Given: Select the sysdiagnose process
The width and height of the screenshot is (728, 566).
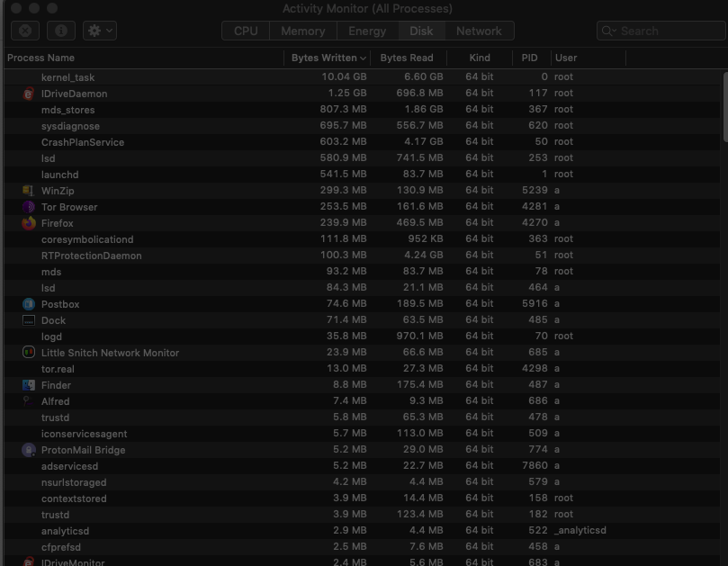Looking at the screenshot, I should [362, 126].
